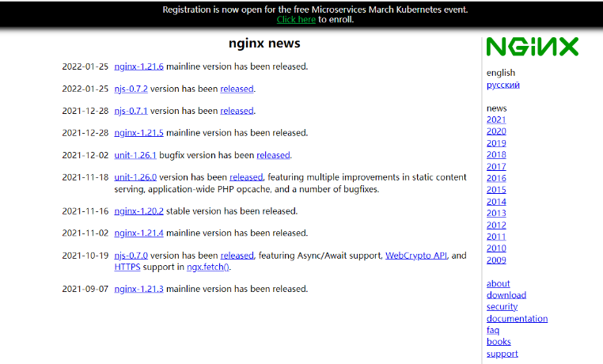Open the unit-1.26.0 link
This screenshot has width=603, height=364.
135,177
